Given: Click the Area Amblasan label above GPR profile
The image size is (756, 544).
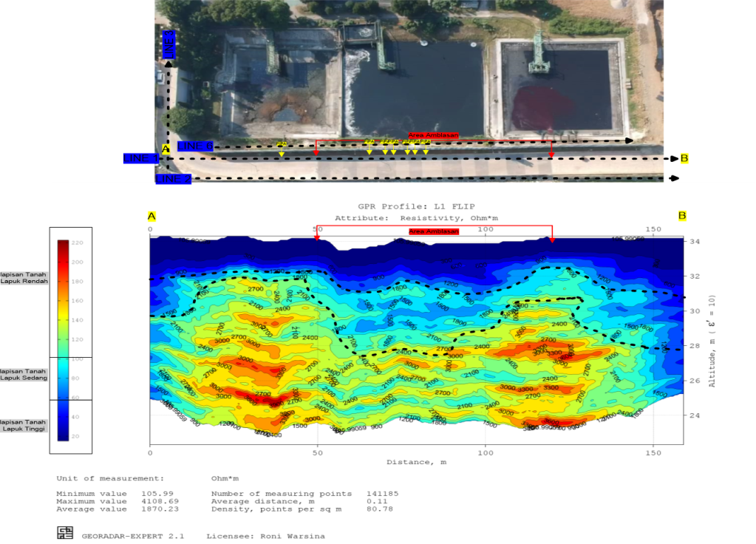Looking at the screenshot, I should tap(433, 231).
